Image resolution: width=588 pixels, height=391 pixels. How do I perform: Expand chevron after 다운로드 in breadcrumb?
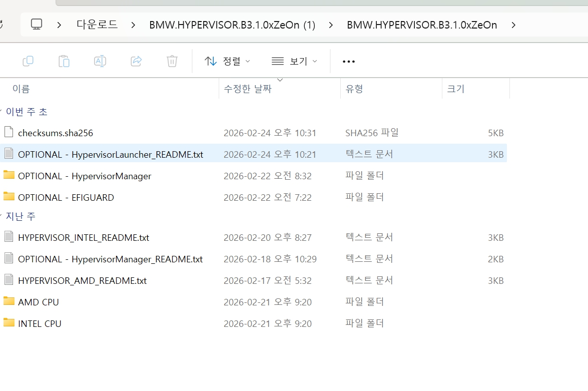(x=133, y=25)
